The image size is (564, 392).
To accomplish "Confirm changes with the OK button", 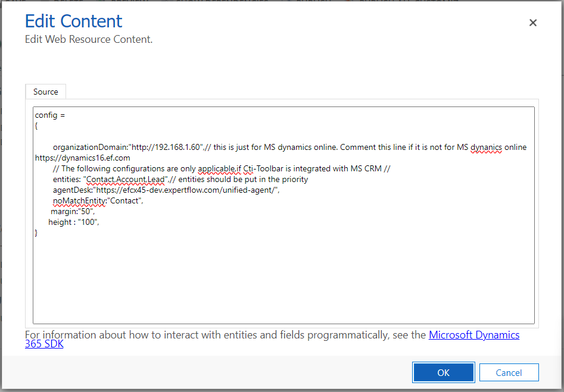I will pos(443,372).
